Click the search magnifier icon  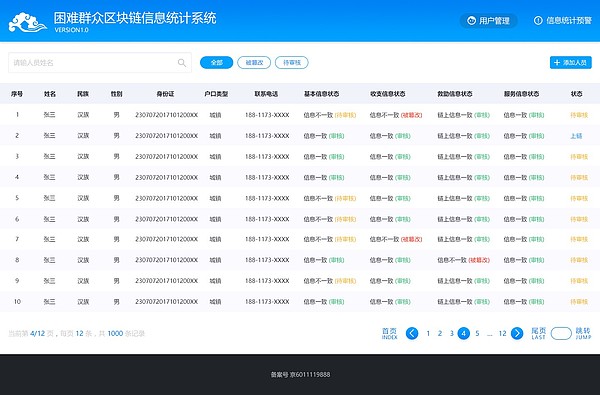[182, 62]
